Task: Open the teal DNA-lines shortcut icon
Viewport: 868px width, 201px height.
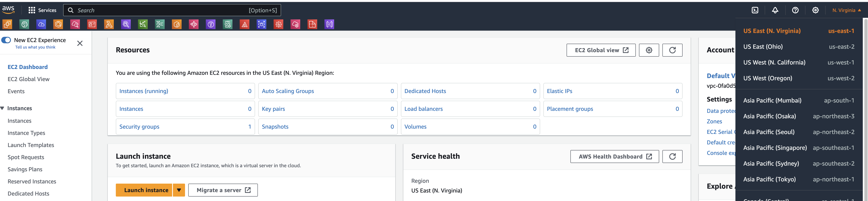Action: click(x=160, y=24)
